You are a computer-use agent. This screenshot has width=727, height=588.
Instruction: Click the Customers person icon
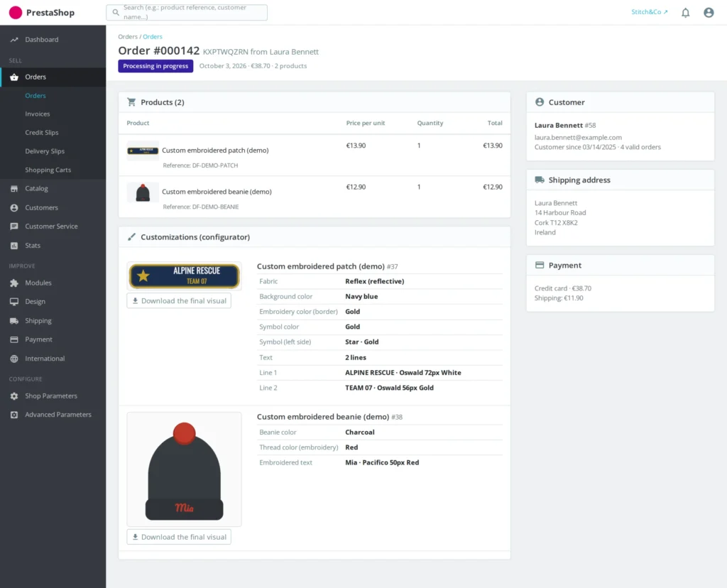(x=14, y=208)
